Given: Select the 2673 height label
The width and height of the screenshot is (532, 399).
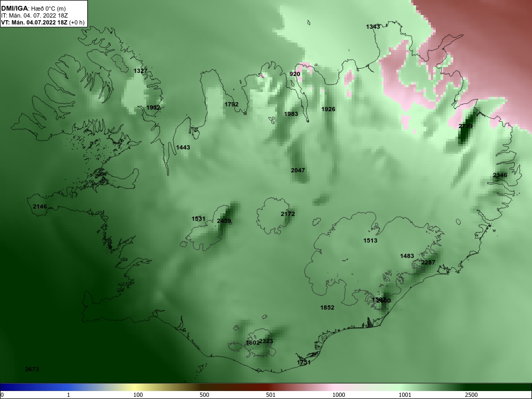Looking at the screenshot, I should 32,370.
